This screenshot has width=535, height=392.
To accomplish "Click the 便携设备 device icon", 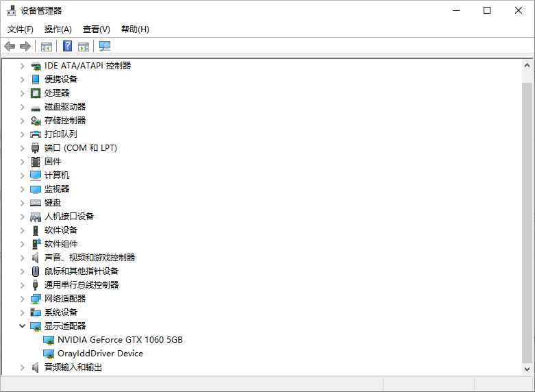I will point(36,79).
